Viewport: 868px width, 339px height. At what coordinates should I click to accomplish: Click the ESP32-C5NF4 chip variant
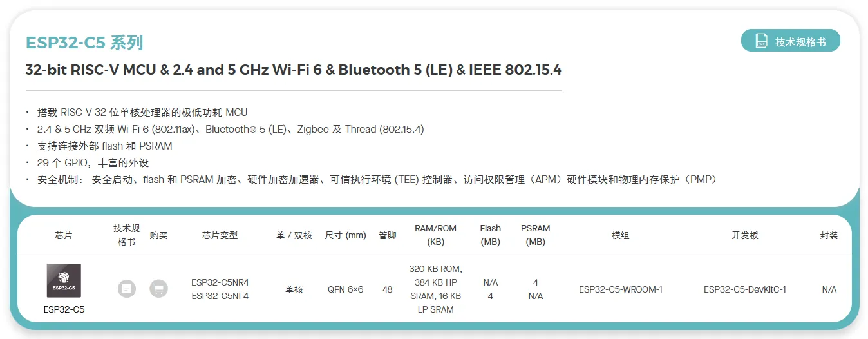click(220, 296)
